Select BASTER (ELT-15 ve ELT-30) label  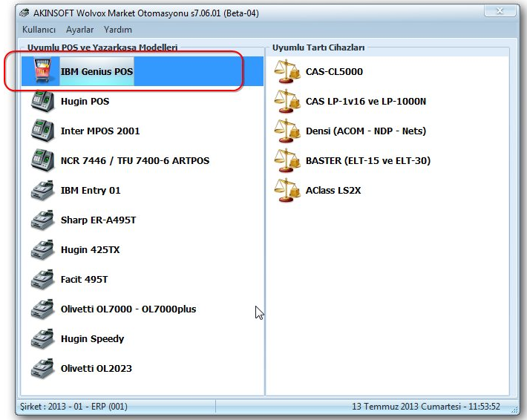(x=368, y=160)
